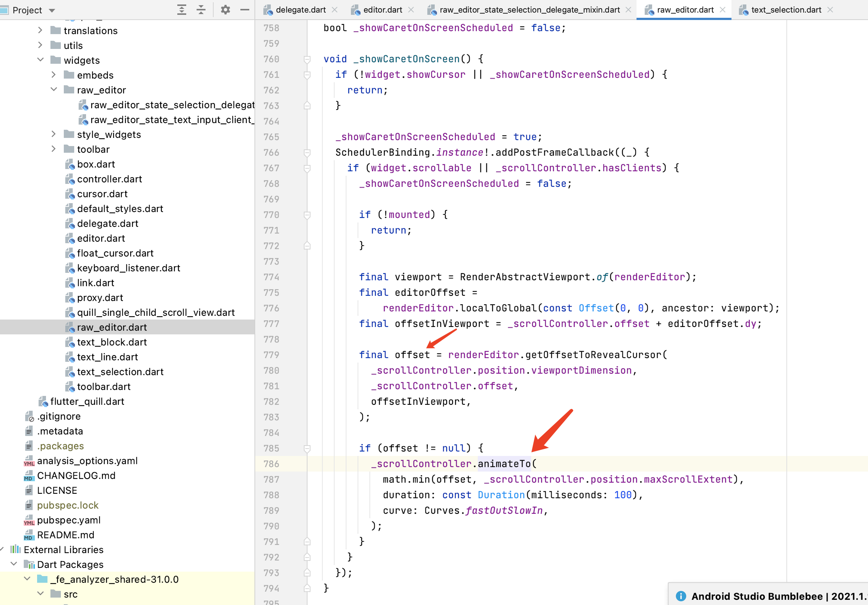
Task: Select float_cursor.dart file
Action: [115, 253]
